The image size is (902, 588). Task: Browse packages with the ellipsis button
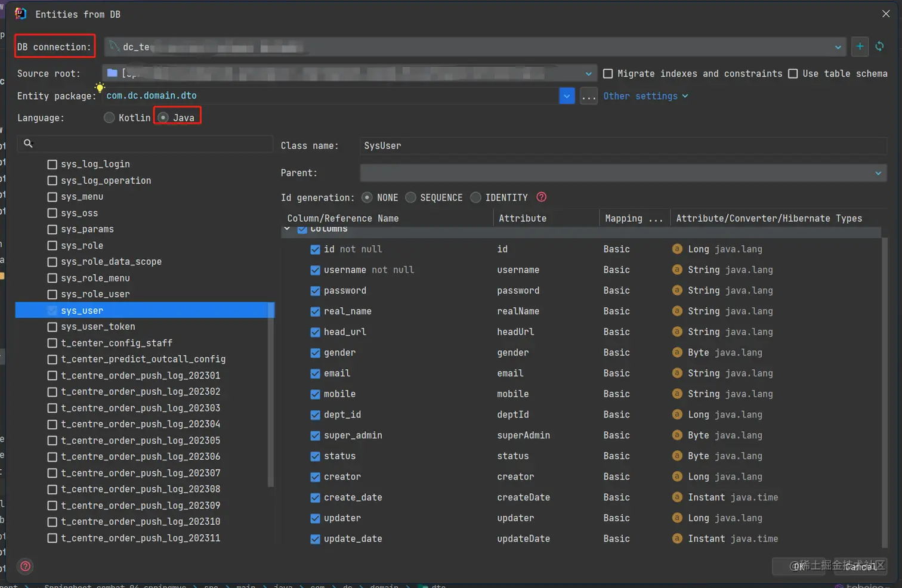click(x=588, y=95)
